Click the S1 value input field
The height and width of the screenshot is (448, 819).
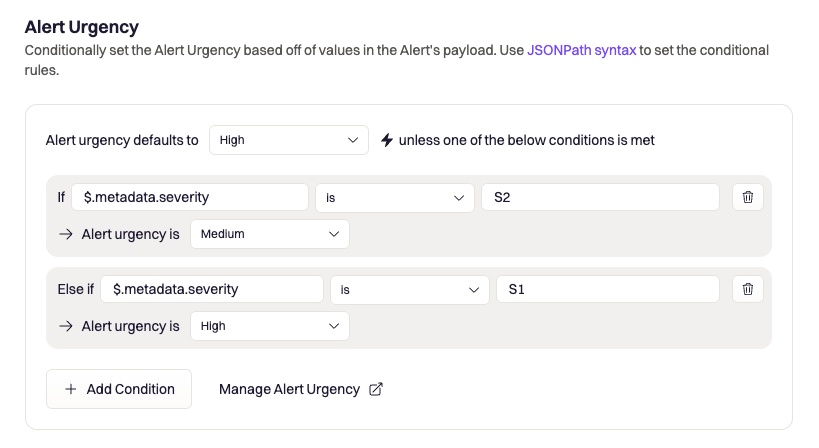[608, 289]
